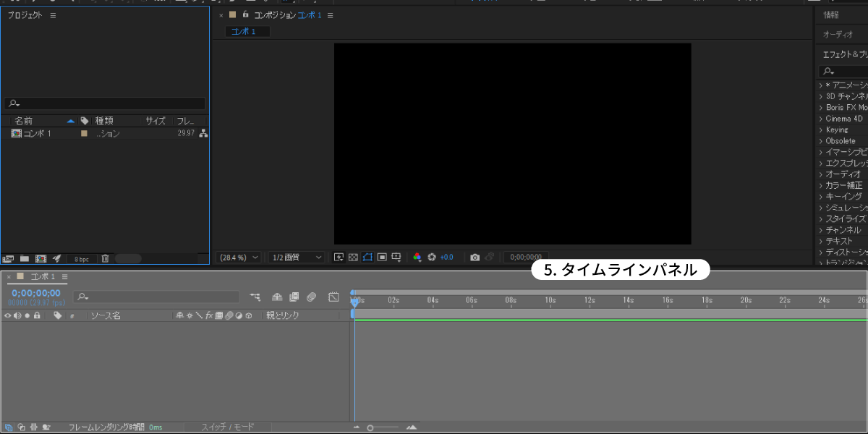Click the Region of Interest icon
The height and width of the screenshot is (434, 868).
pyautogui.click(x=381, y=257)
